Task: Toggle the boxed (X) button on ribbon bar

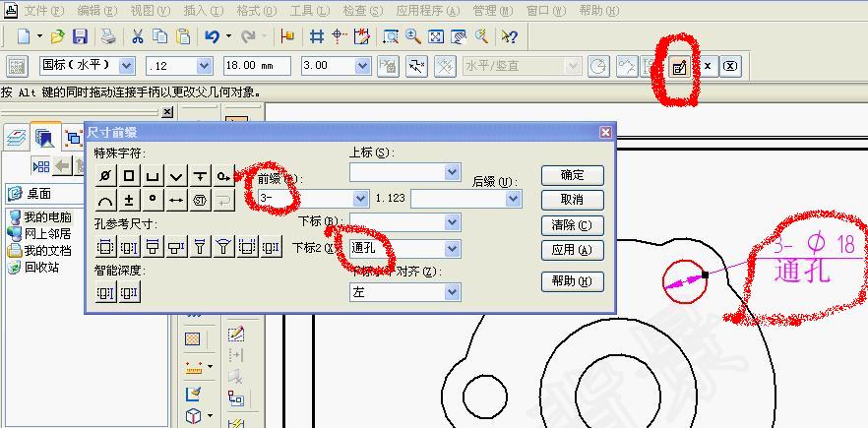Action: [x=730, y=67]
